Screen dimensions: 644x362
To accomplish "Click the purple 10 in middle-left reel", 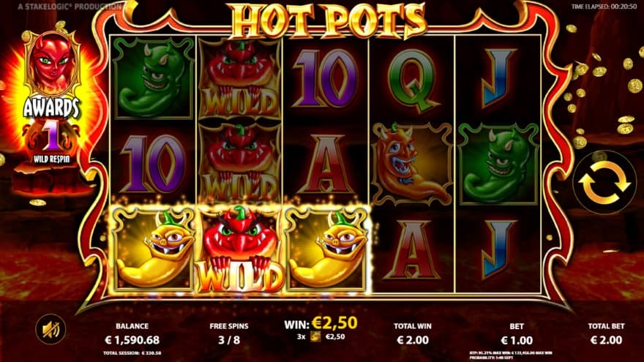I will pyautogui.click(x=153, y=163).
